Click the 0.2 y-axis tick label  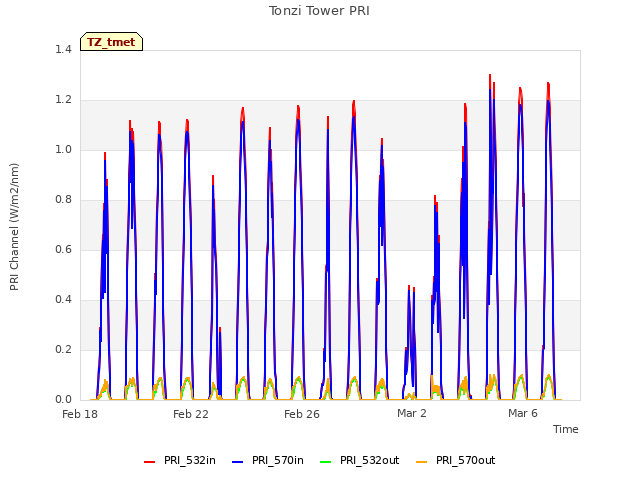[x=63, y=350]
